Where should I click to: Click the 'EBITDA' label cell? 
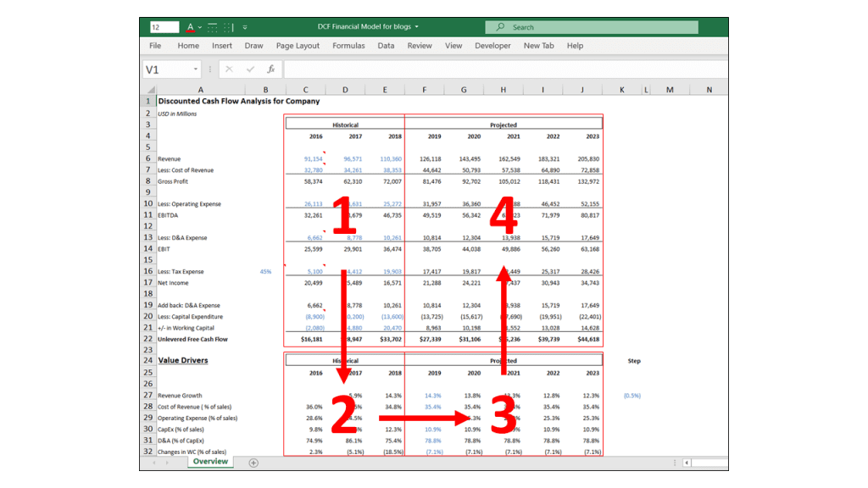pyautogui.click(x=168, y=215)
